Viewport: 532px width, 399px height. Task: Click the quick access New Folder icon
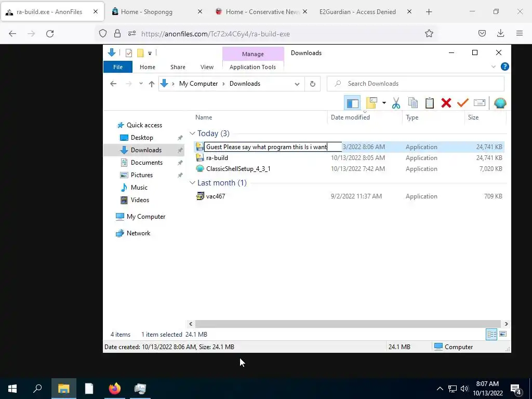[x=140, y=53]
